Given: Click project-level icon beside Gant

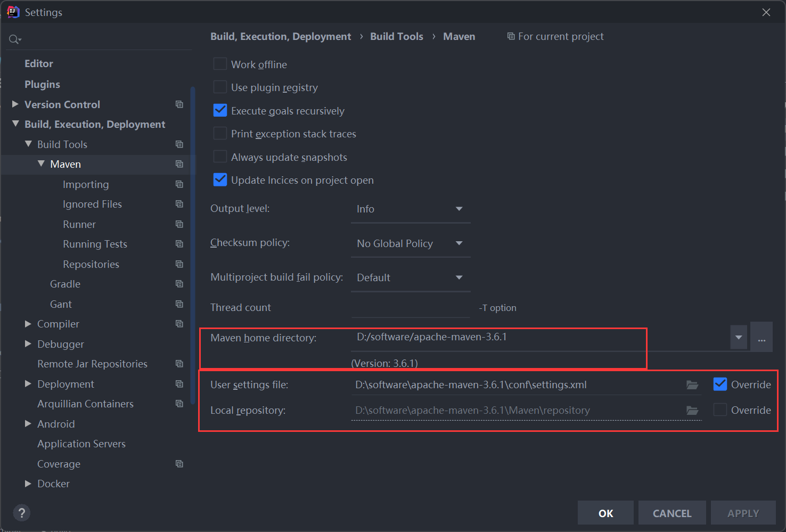Looking at the screenshot, I should (179, 304).
